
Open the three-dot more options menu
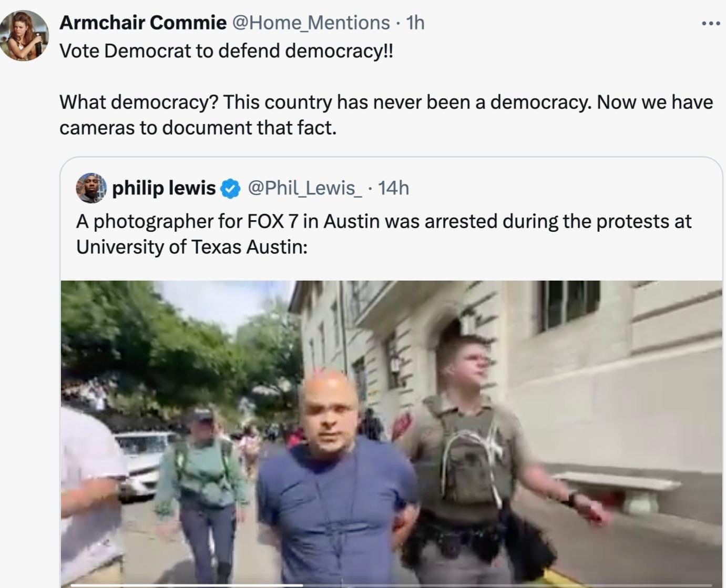pos(710,23)
